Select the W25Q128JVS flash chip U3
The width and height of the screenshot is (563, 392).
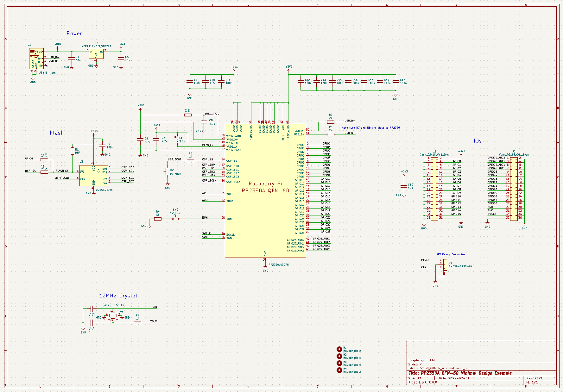pos(93,176)
